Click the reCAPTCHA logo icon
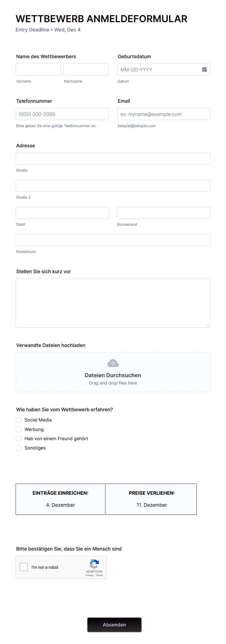The width and height of the screenshot is (226, 644). pyautogui.click(x=94, y=564)
